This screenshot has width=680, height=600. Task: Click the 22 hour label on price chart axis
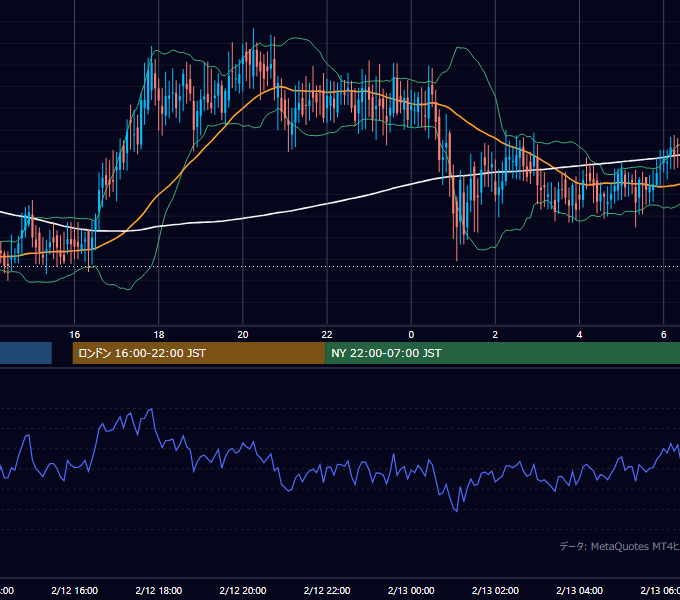[x=327, y=335]
